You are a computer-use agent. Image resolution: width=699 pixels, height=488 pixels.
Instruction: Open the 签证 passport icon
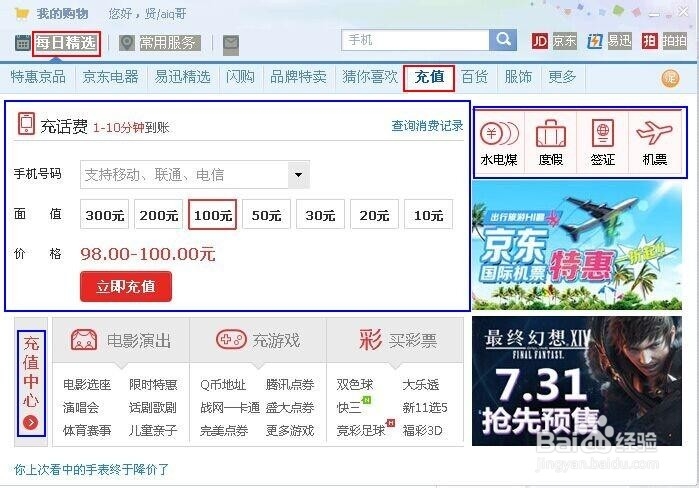tap(603, 133)
